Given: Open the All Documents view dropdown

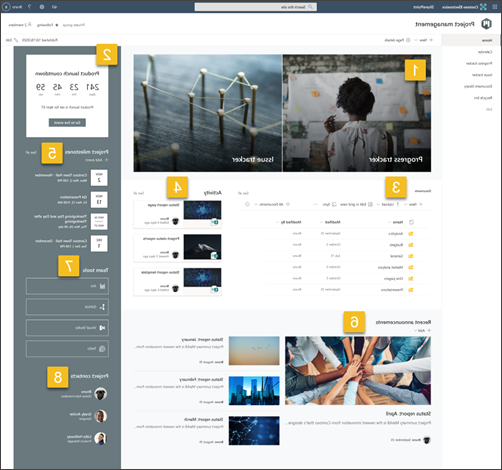Looking at the screenshot, I should [256, 204].
